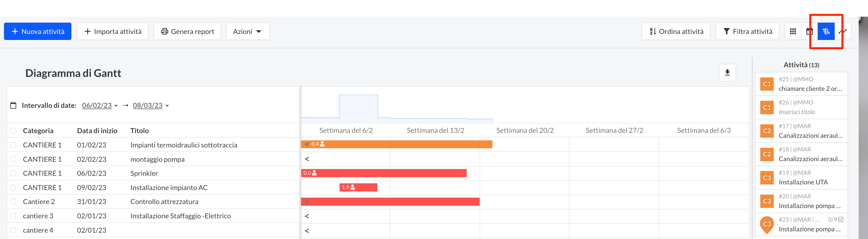Click the Gantt download icon

(727, 72)
